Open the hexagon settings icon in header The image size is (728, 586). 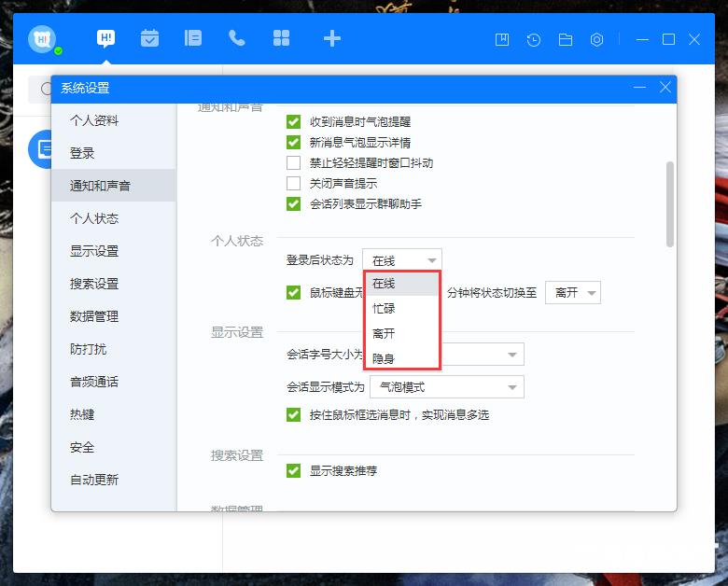(596, 39)
